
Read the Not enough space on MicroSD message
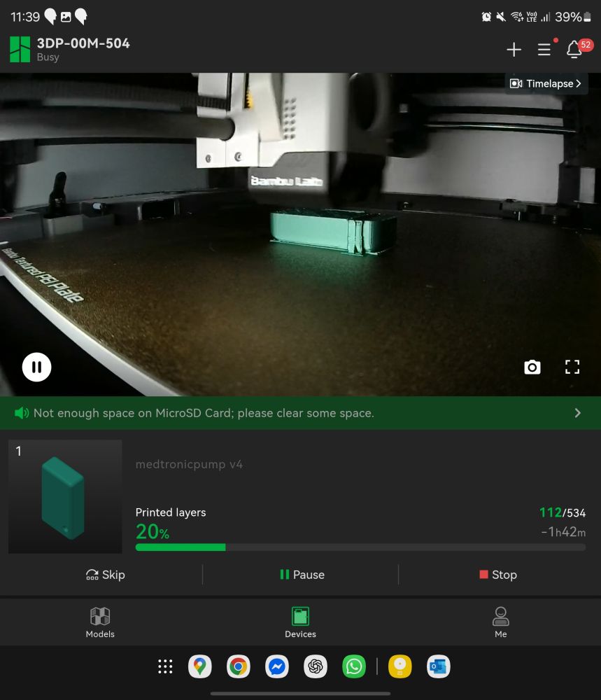tap(204, 413)
